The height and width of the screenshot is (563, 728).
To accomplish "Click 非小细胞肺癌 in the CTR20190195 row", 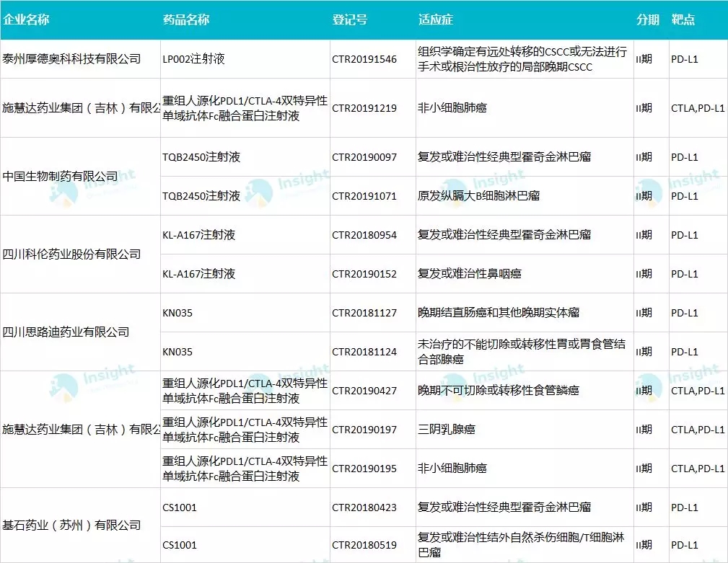I will coord(452,469).
